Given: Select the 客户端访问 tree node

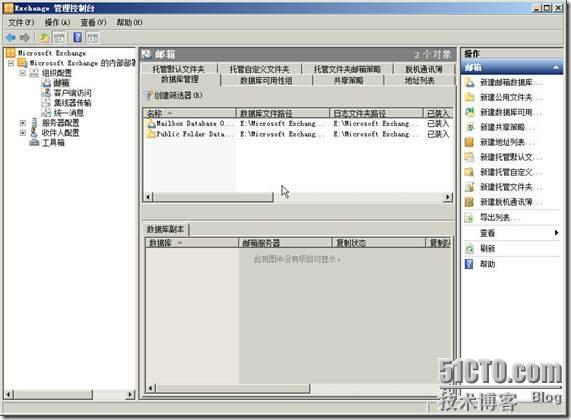Looking at the screenshot, I should (72, 93).
